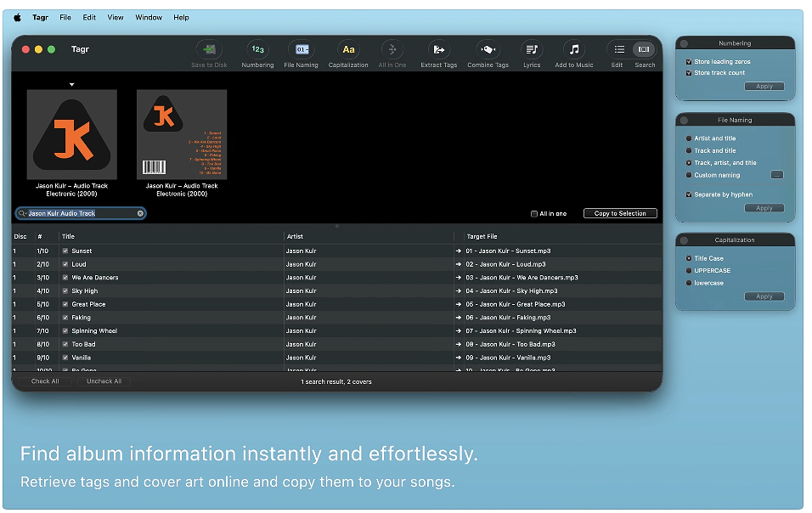Open the Apple menu
The width and height of the screenshot is (812, 513).
point(17,18)
